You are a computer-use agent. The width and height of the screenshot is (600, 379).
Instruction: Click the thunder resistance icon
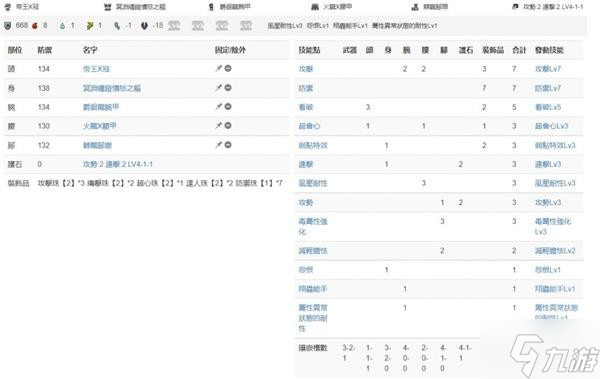point(90,26)
